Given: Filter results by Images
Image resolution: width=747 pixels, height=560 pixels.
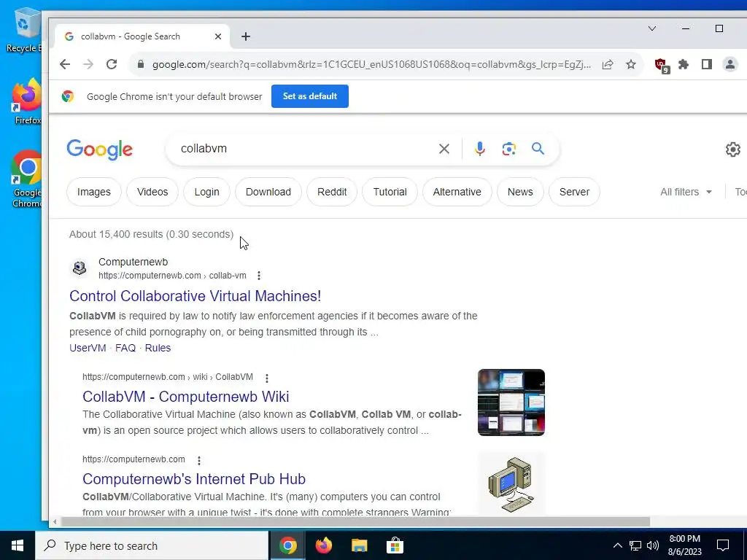Looking at the screenshot, I should click(x=94, y=192).
